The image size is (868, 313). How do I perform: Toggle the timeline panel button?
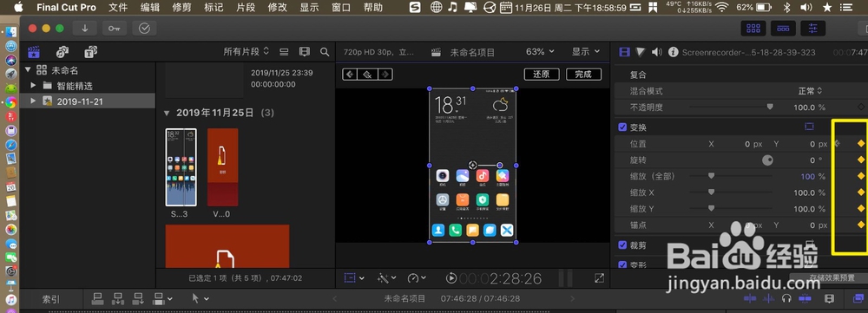pos(783,29)
